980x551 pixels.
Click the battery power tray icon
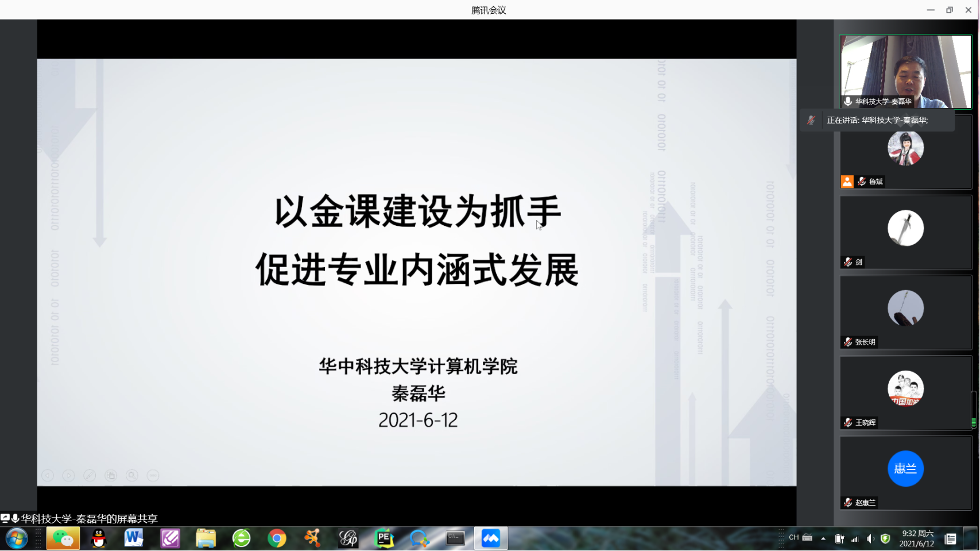pos(839,539)
